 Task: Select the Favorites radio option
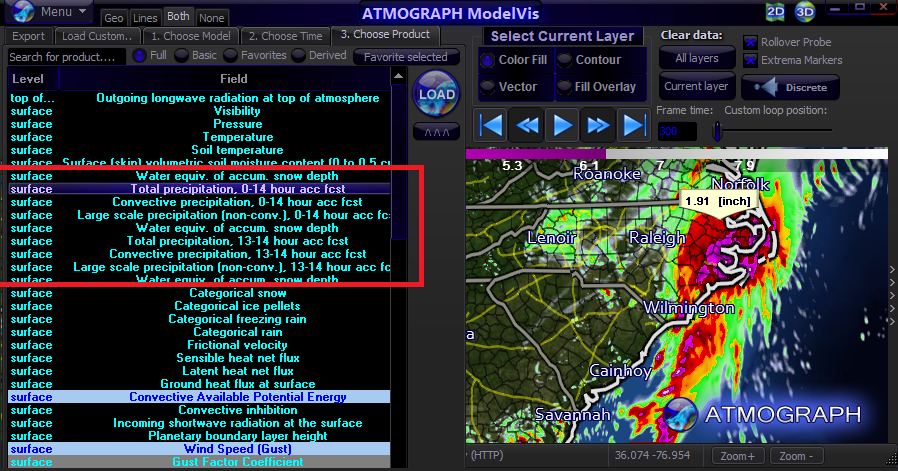[230, 56]
